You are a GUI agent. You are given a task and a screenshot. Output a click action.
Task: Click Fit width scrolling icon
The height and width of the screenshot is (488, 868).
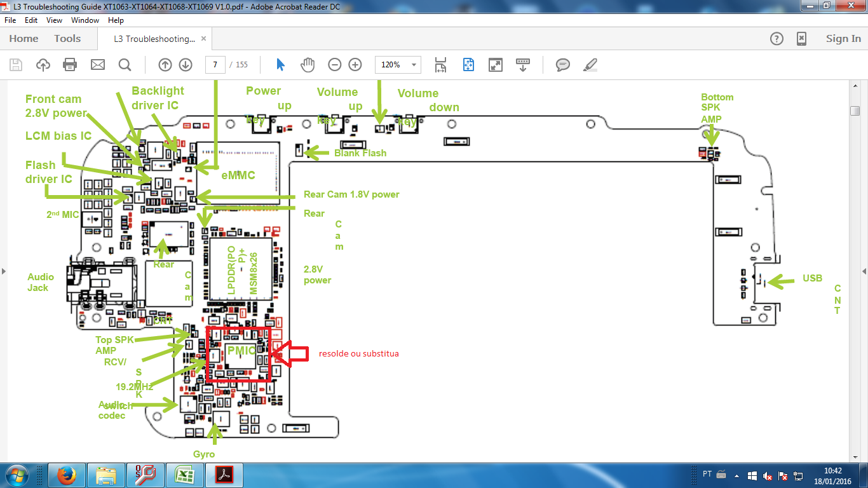tap(440, 65)
